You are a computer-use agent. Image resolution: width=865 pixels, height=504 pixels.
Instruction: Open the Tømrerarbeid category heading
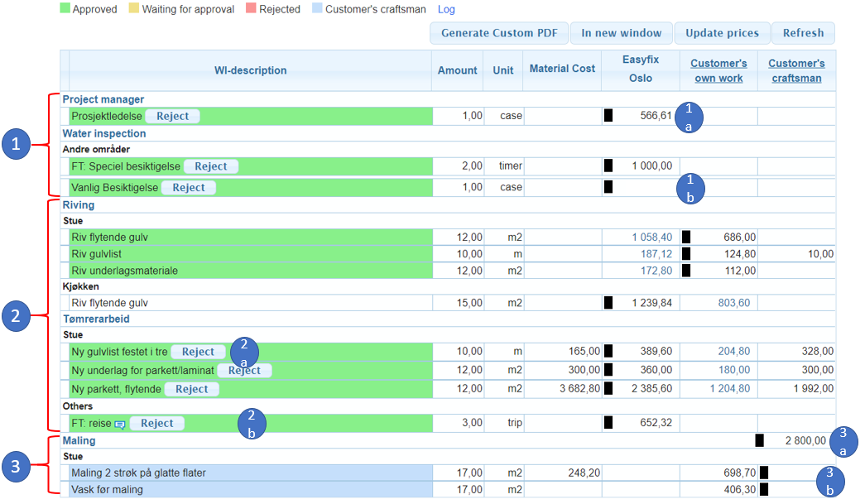96,319
